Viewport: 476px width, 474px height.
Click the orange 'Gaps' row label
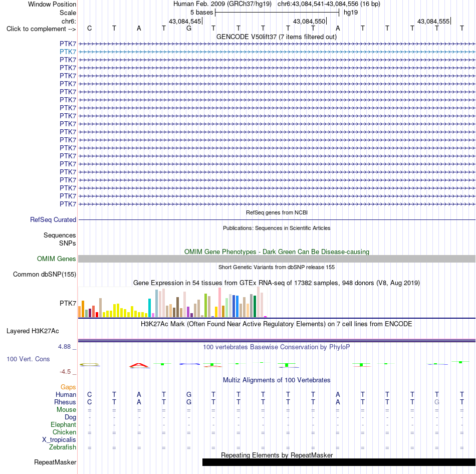click(x=68, y=387)
